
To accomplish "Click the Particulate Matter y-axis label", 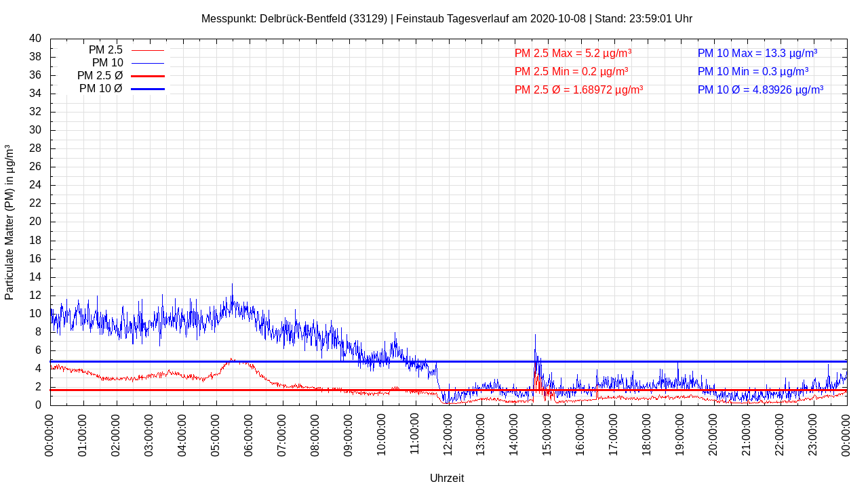I will point(9,222).
